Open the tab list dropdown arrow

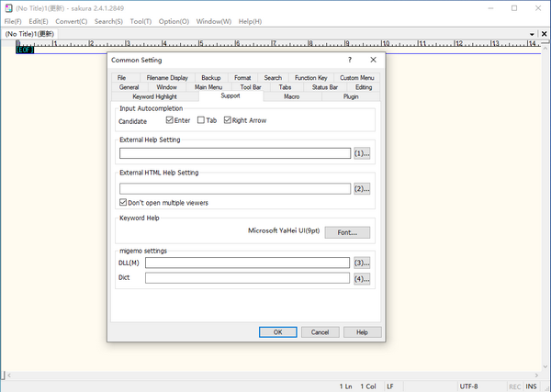(532, 34)
